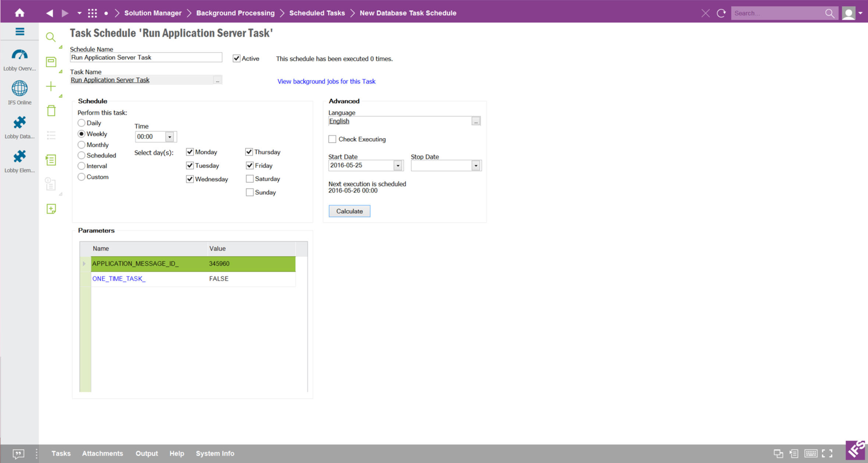Go to Scheduled Tasks breadcrumb
The height and width of the screenshot is (463, 868).
point(317,13)
